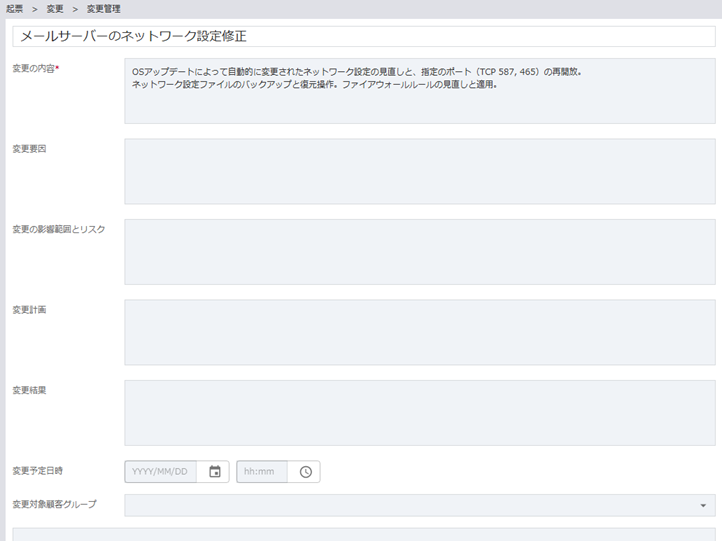Viewport: 722px width, 541px height.
Task: Open the clock time picker icon
Action: [305, 472]
